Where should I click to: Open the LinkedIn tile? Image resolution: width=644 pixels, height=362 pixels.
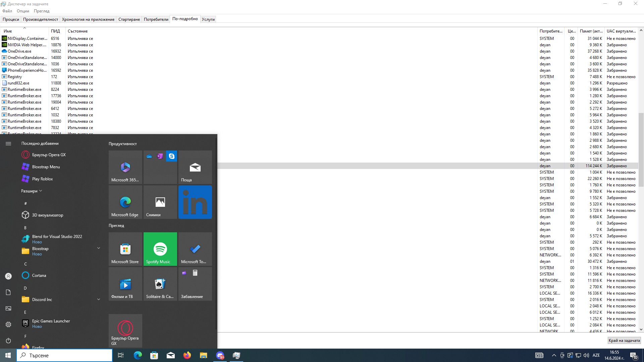point(195,202)
